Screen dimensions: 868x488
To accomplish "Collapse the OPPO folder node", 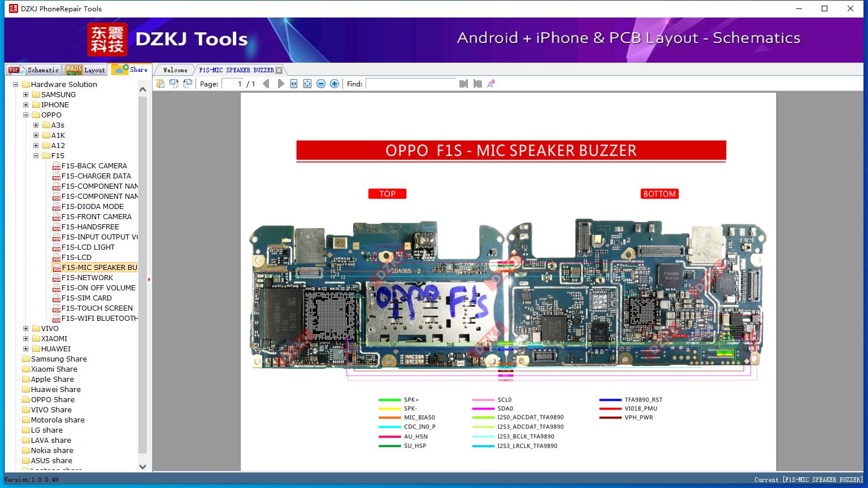I will coord(26,115).
